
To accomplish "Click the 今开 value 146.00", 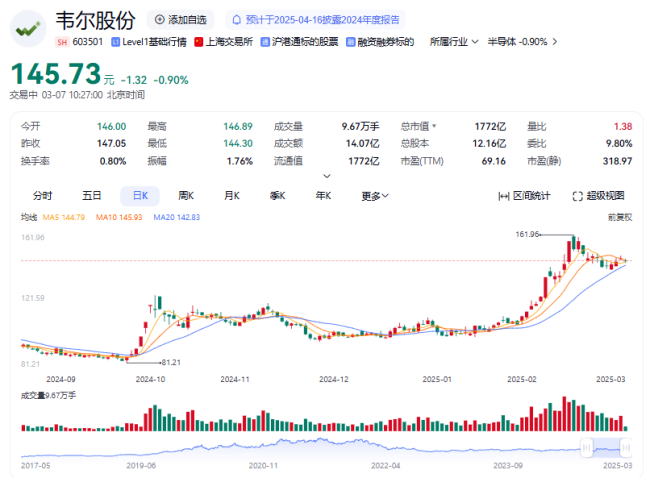I will (x=112, y=126).
